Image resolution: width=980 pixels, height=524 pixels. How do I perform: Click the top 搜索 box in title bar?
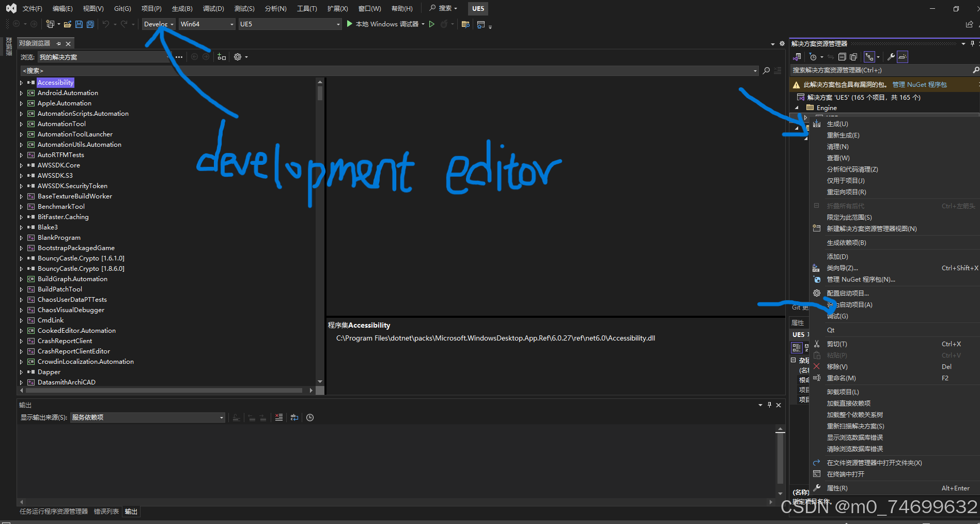point(444,8)
